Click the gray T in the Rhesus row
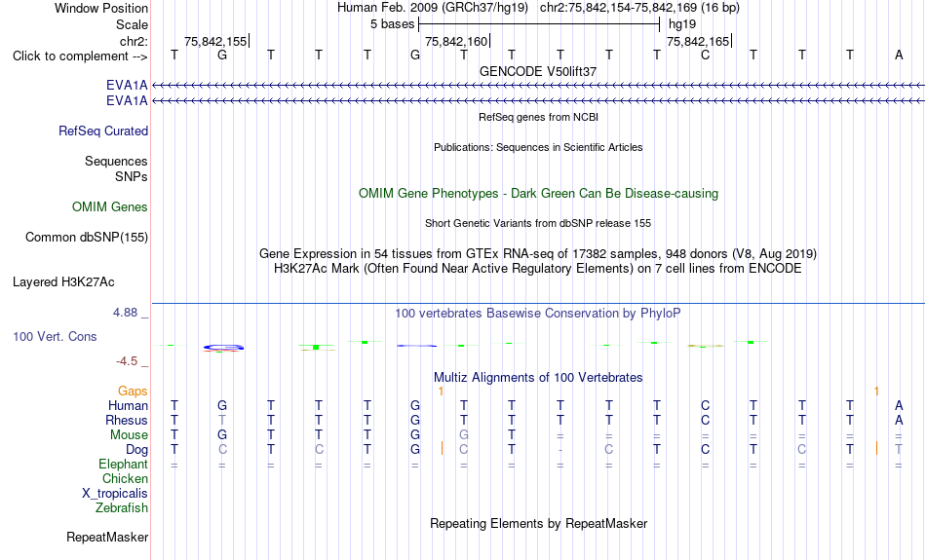 coord(222,420)
